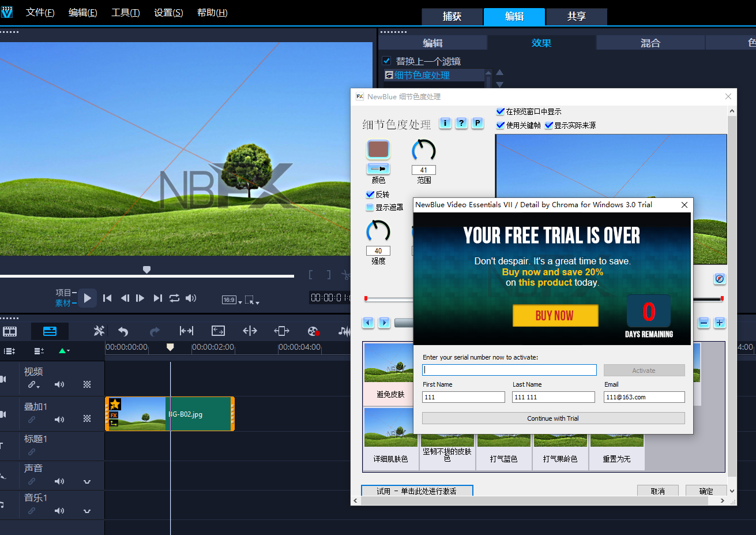
Task: Click 试用 - 单击此处进行激活 button
Action: pyautogui.click(x=417, y=491)
